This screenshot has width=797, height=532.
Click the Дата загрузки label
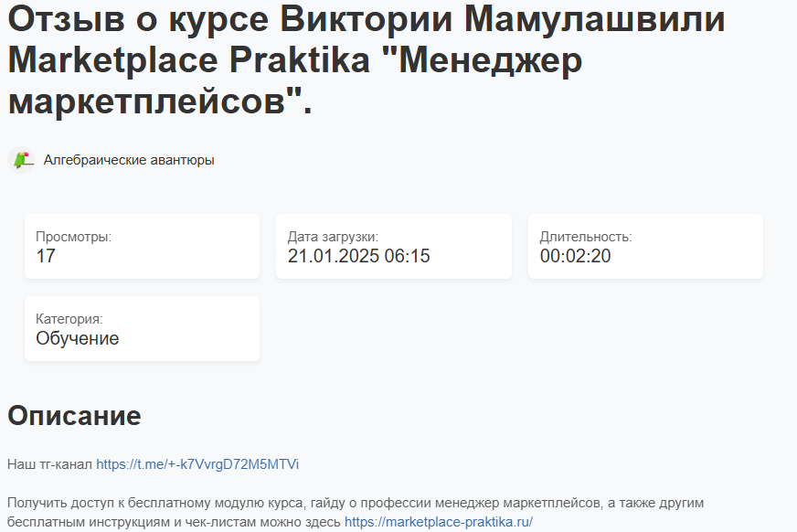pyautogui.click(x=333, y=237)
